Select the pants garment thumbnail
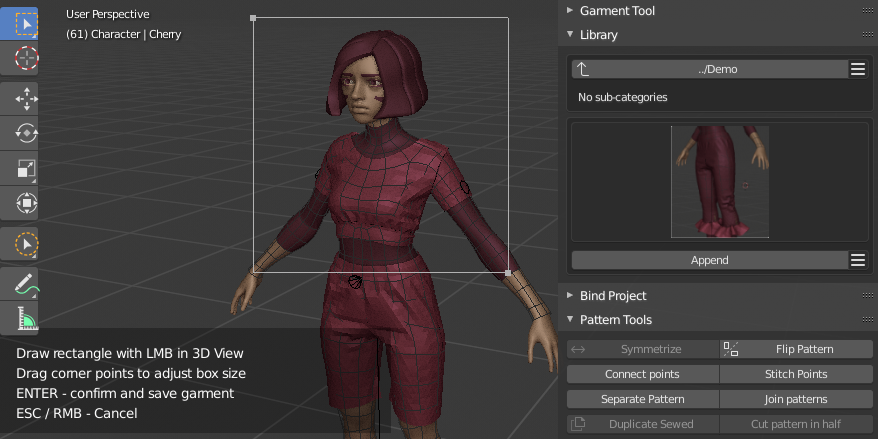878x439 pixels. [x=720, y=182]
